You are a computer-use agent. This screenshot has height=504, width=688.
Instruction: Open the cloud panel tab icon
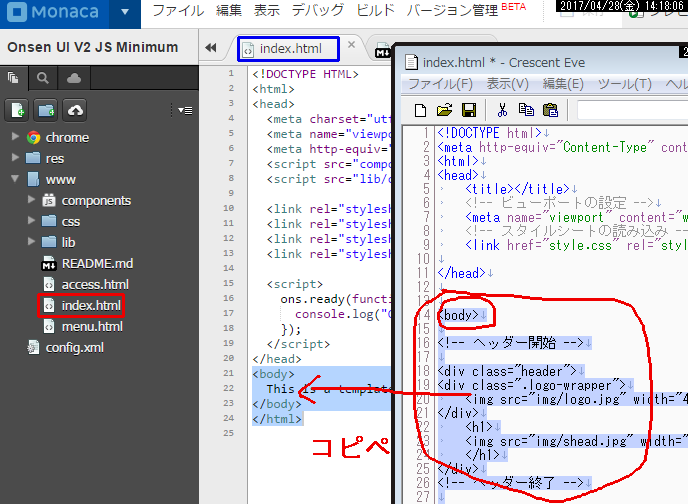coord(74,78)
